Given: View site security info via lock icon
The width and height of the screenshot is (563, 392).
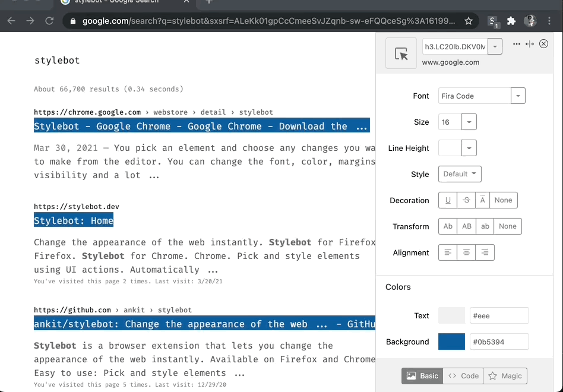Looking at the screenshot, I should pyautogui.click(x=73, y=21).
